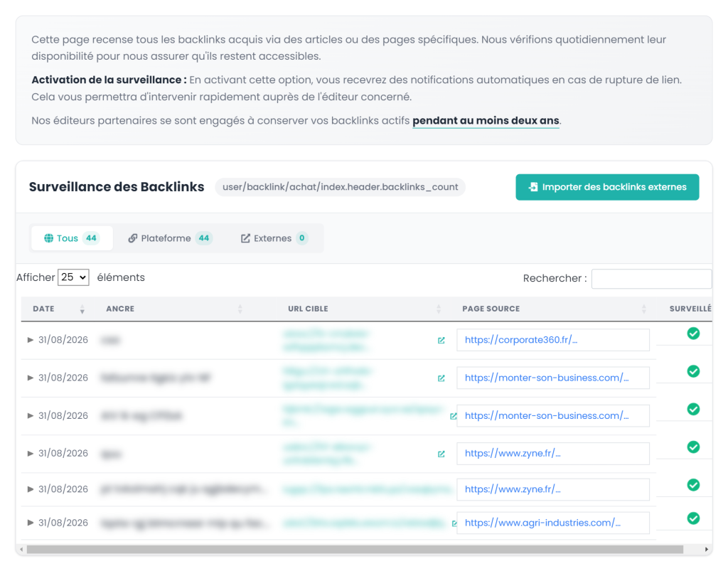Open external link icon in agri-industries row
728x586 pixels.
(454, 523)
